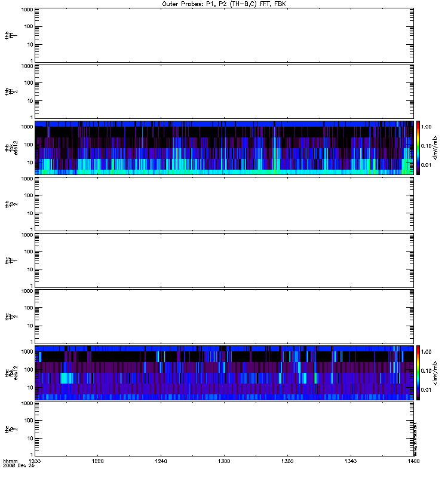Click the empty thc fff 1 plot panel

click(224, 261)
